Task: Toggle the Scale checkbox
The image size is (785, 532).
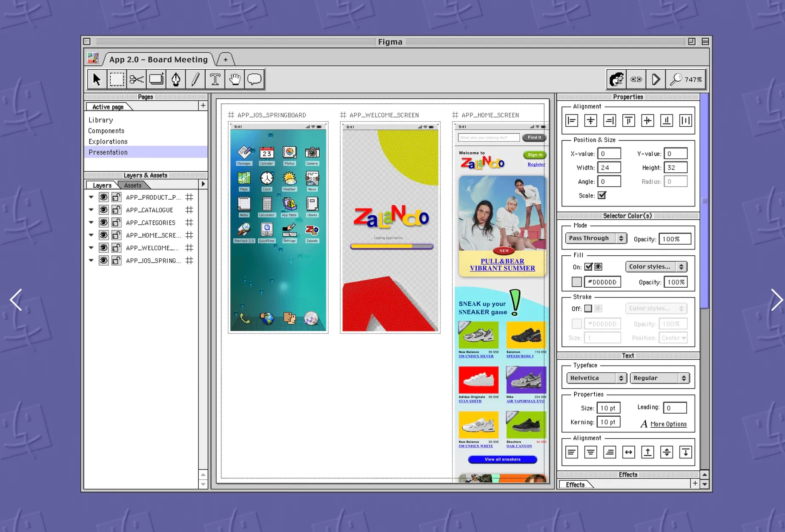Action: (x=602, y=195)
